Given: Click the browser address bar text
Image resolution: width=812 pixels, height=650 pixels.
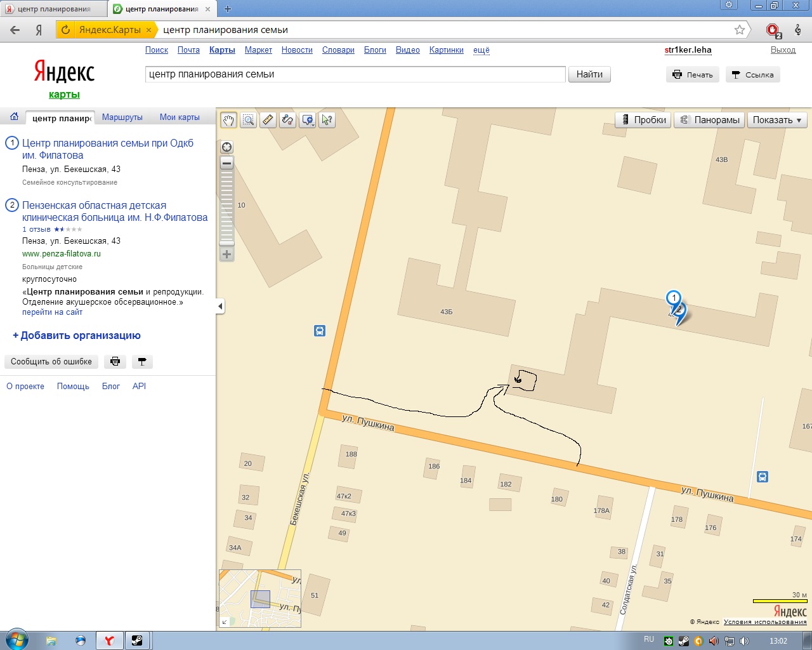Looking at the screenshot, I should (225, 30).
